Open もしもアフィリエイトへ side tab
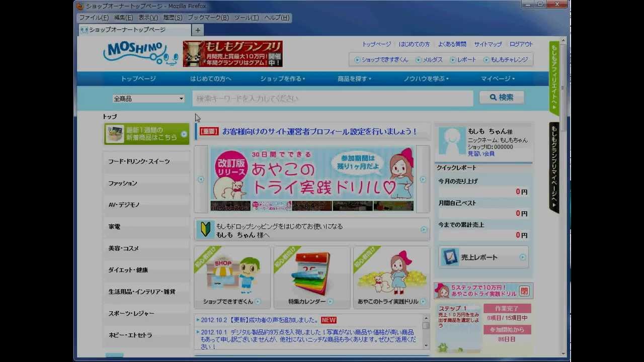This screenshot has width=644, height=362. pyautogui.click(x=554, y=78)
